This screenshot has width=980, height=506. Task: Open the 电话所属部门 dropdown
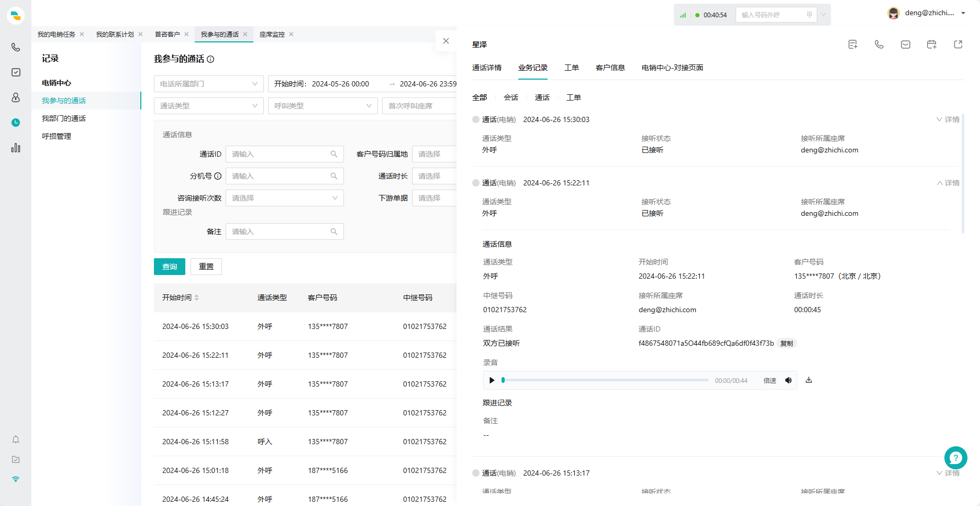pos(209,84)
